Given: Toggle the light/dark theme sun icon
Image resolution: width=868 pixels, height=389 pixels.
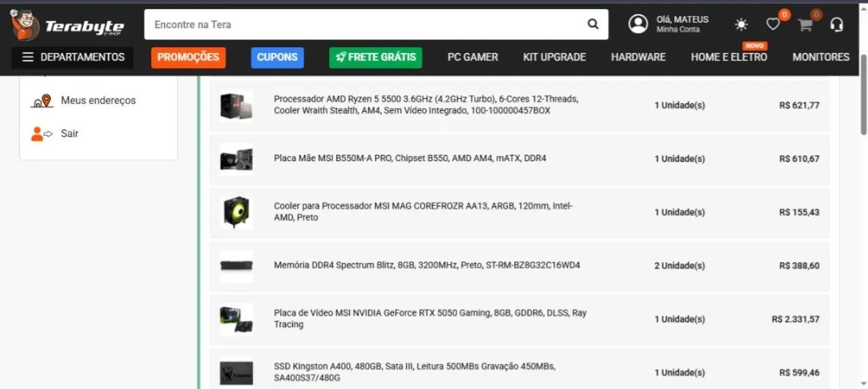Looking at the screenshot, I should tap(741, 24).
